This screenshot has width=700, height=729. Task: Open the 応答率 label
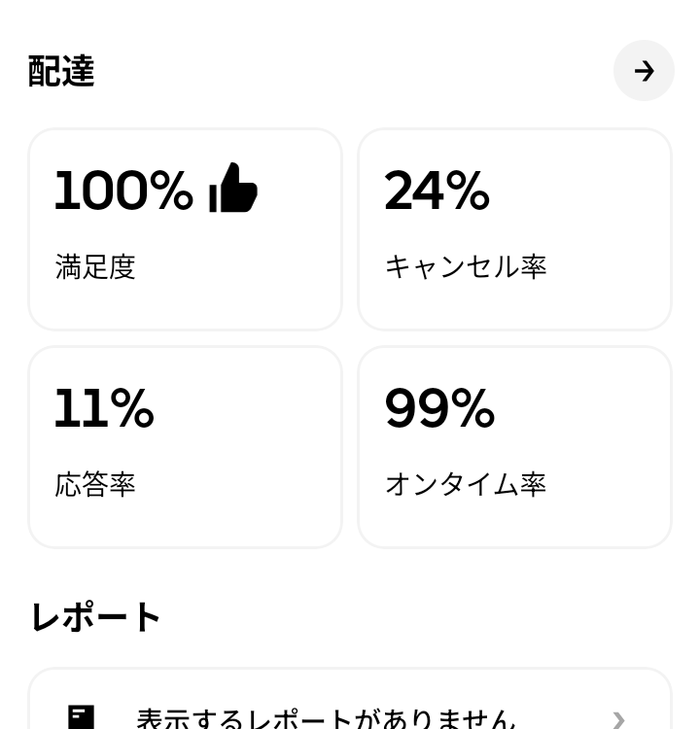coord(95,484)
